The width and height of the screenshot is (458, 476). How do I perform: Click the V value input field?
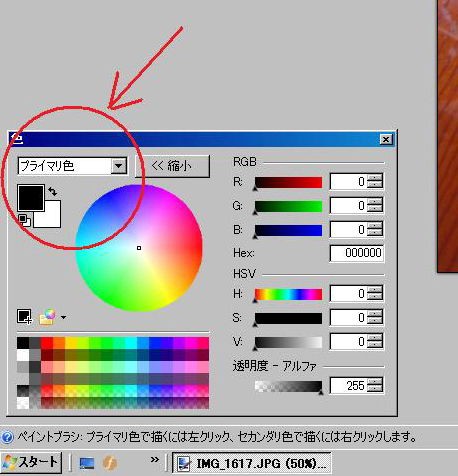(x=348, y=342)
